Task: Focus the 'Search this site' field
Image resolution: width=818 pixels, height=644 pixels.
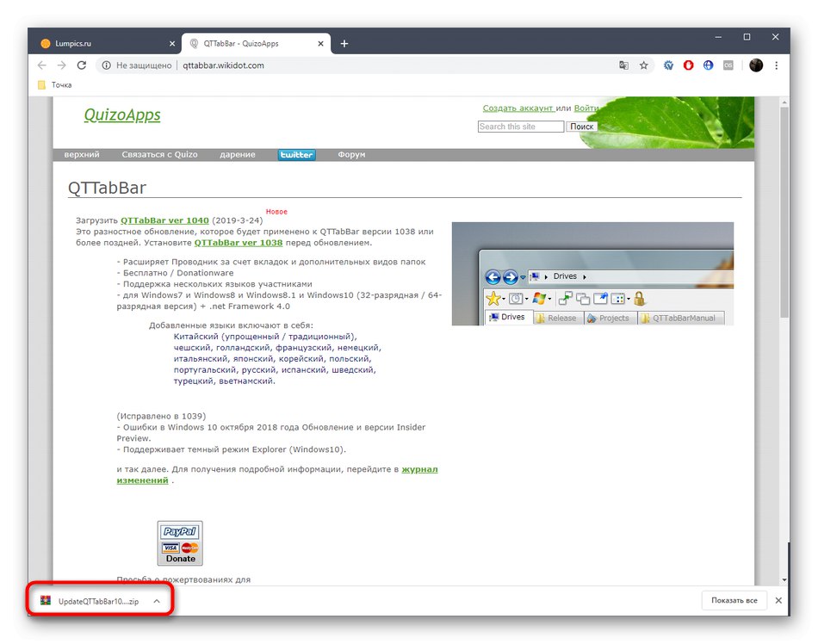Action: [x=521, y=127]
